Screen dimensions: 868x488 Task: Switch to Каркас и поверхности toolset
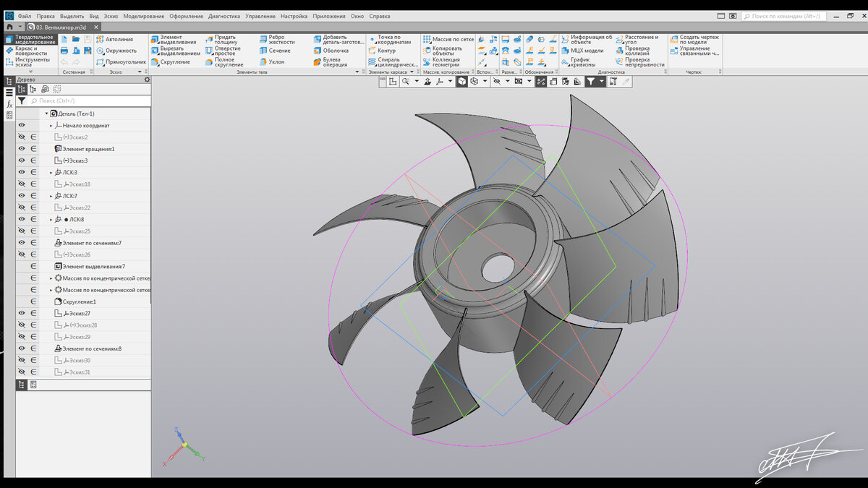(x=30, y=51)
